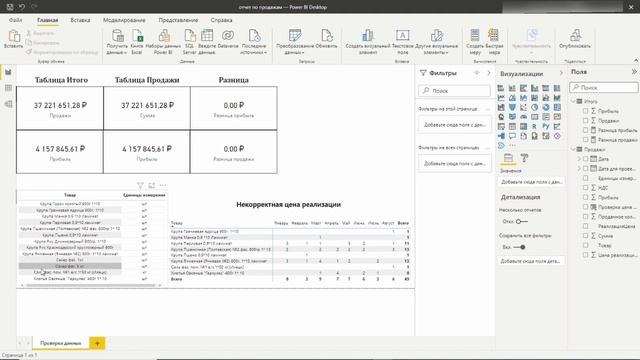Expand the Дата hierarchy field
This screenshot has width=640, height=360.
click(579, 159)
